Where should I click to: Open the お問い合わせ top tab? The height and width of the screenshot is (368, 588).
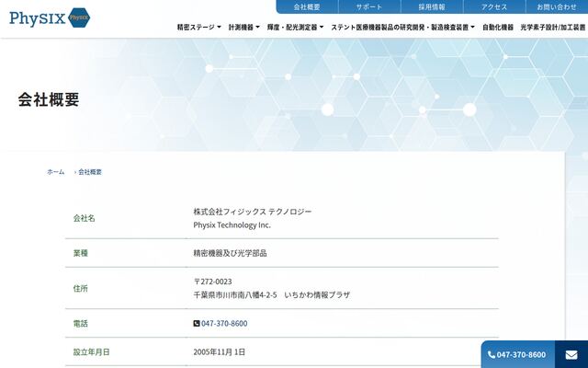coord(557,6)
